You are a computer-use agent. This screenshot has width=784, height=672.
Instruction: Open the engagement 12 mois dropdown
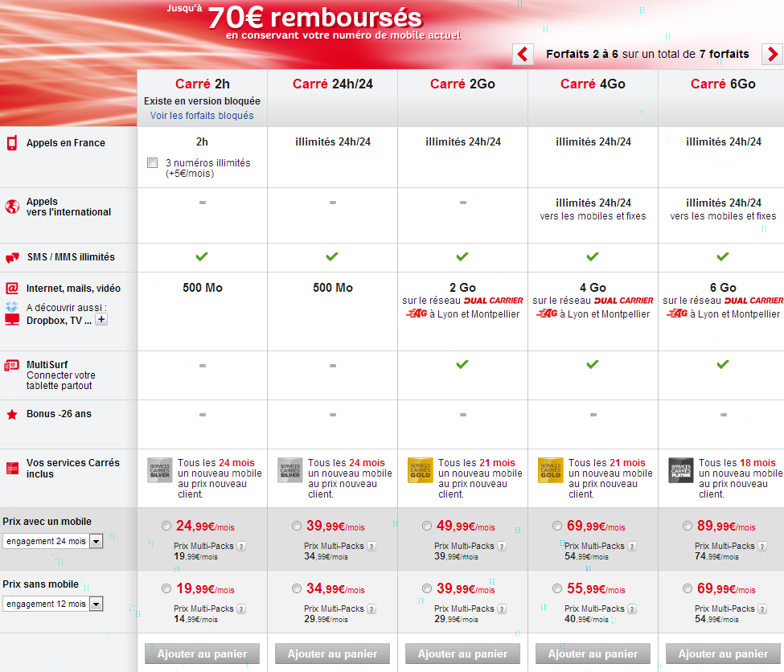click(x=96, y=604)
